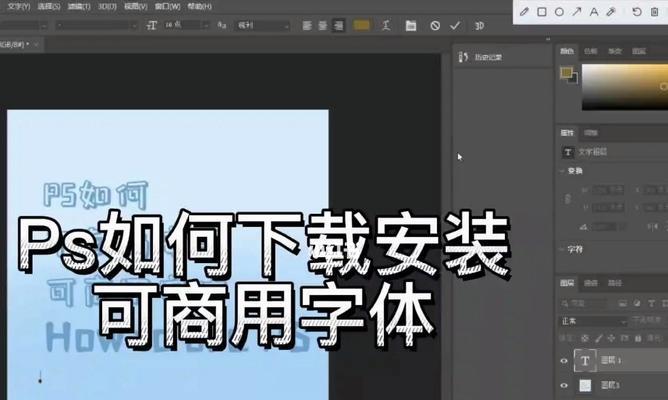Switch to the 通道 tab

(x=590, y=283)
